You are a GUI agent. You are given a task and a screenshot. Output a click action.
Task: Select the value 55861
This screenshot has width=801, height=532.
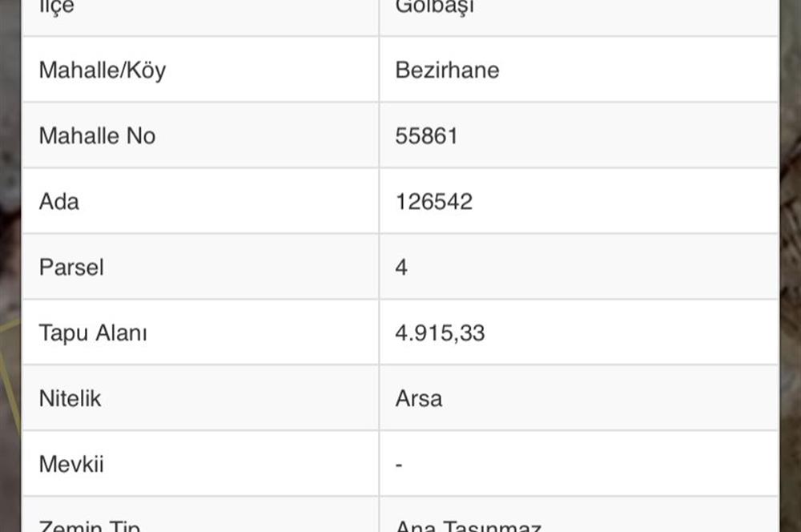coord(426,136)
